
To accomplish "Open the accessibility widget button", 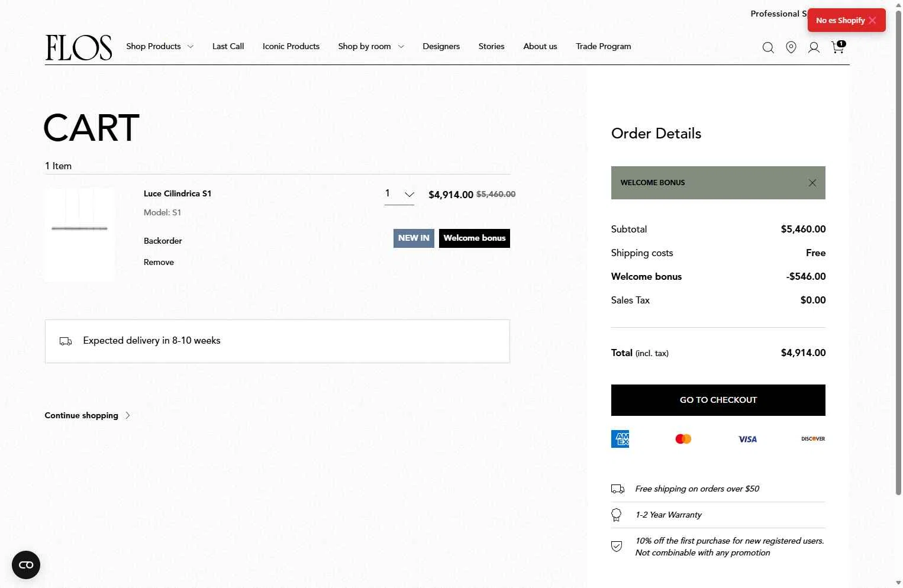I will pyautogui.click(x=26, y=565).
